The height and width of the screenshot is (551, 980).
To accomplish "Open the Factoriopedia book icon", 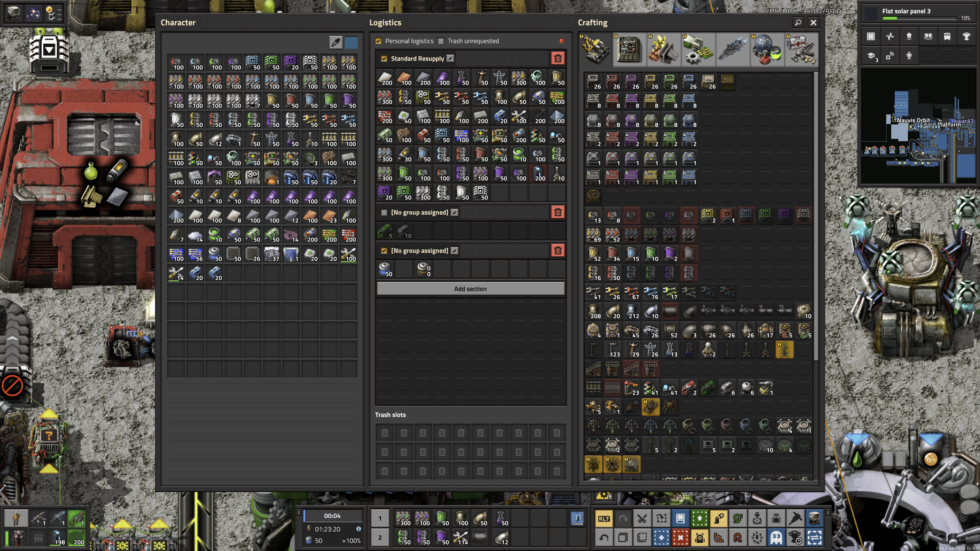I will point(928,36).
